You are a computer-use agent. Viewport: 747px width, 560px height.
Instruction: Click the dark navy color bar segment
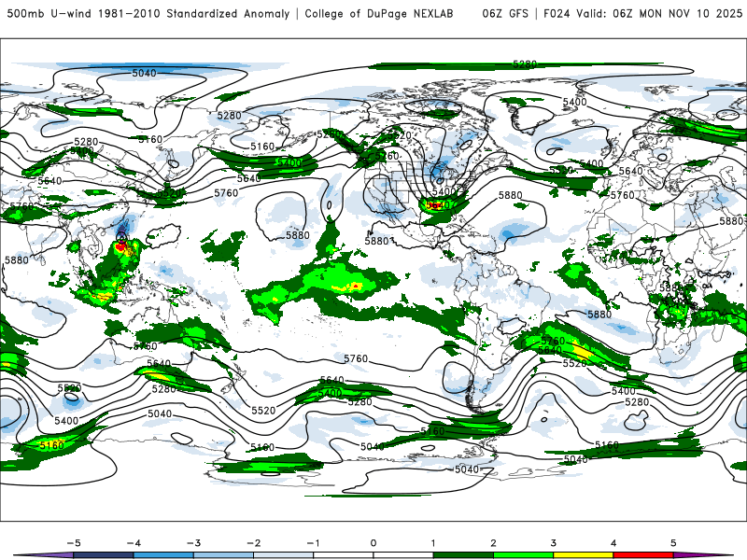pos(104,555)
